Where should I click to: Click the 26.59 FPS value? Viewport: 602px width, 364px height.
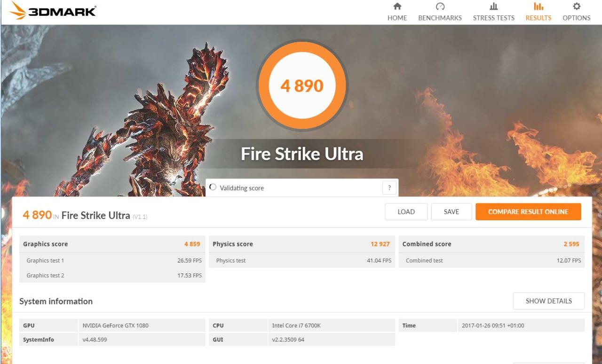(190, 261)
